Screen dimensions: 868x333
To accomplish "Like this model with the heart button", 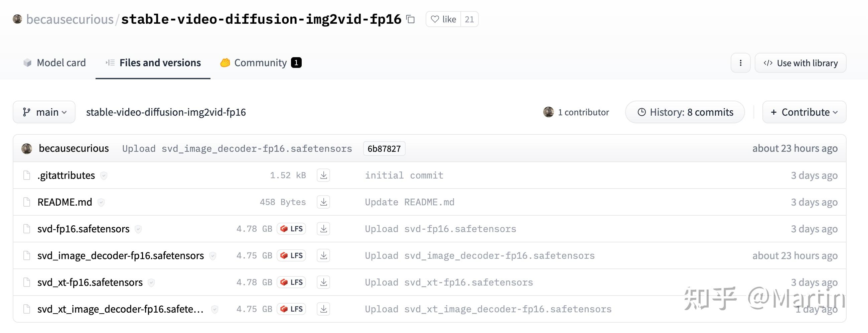I will point(443,19).
